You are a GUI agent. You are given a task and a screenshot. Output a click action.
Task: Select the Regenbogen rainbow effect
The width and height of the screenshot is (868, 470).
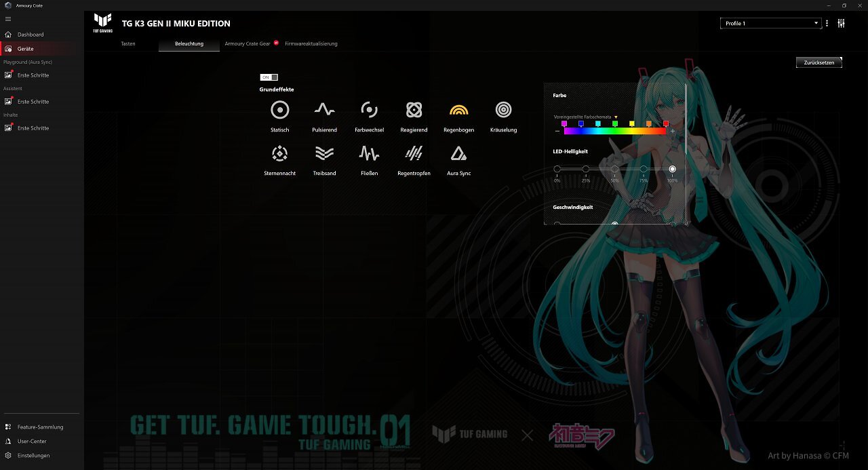click(x=458, y=110)
